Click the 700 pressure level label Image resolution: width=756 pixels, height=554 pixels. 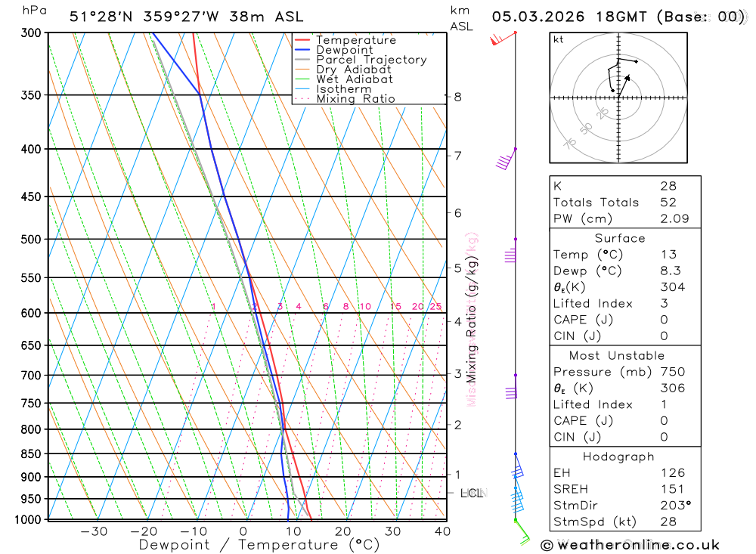click(x=31, y=376)
